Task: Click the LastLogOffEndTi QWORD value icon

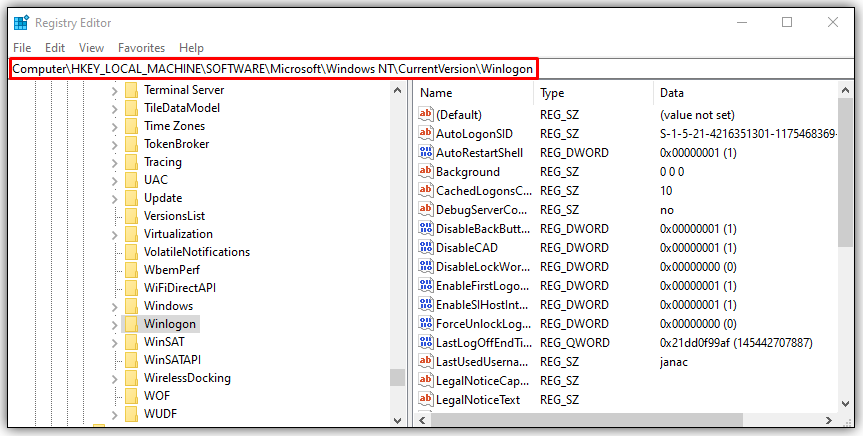Action: (x=426, y=343)
